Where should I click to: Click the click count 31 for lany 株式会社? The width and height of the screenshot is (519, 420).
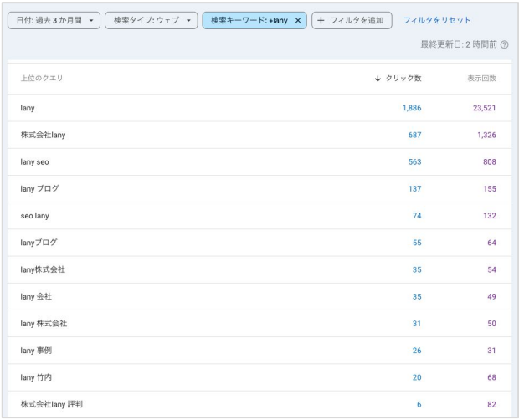pyautogui.click(x=417, y=324)
